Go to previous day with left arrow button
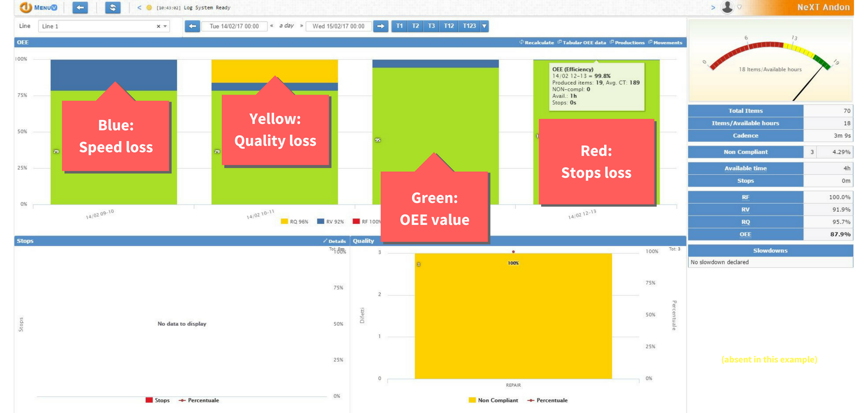 click(192, 26)
